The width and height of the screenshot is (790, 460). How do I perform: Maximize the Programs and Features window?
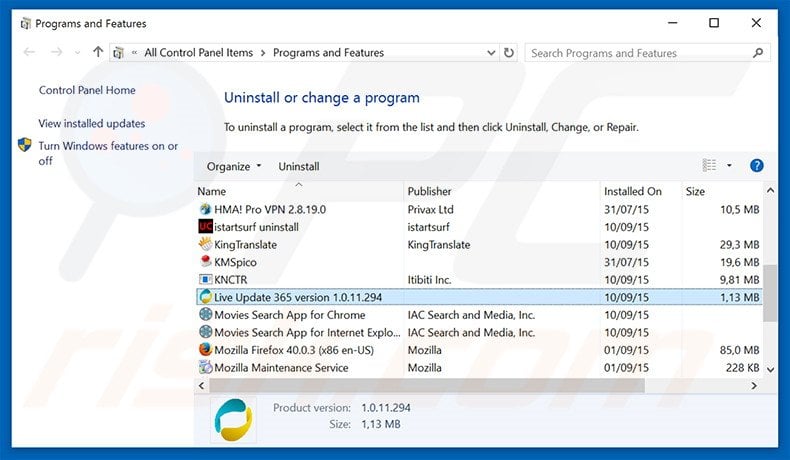click(714, 23)
